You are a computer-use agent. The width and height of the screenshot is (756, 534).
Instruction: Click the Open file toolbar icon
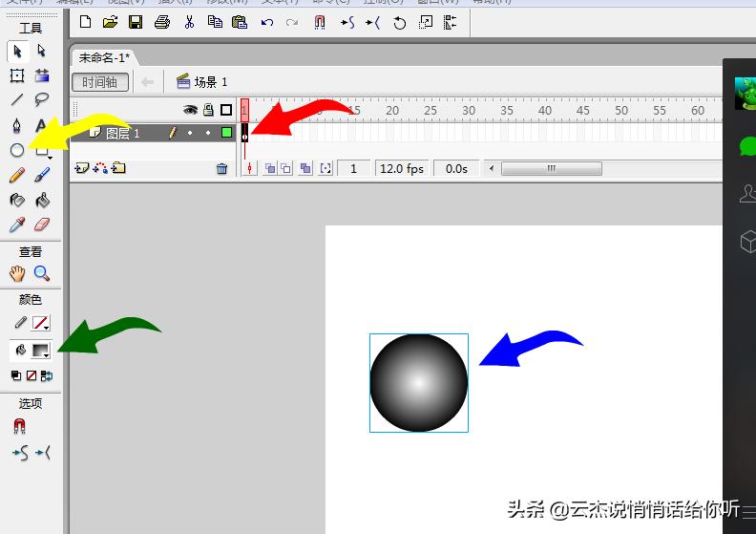pyautogui.click(x=111, y=22)
